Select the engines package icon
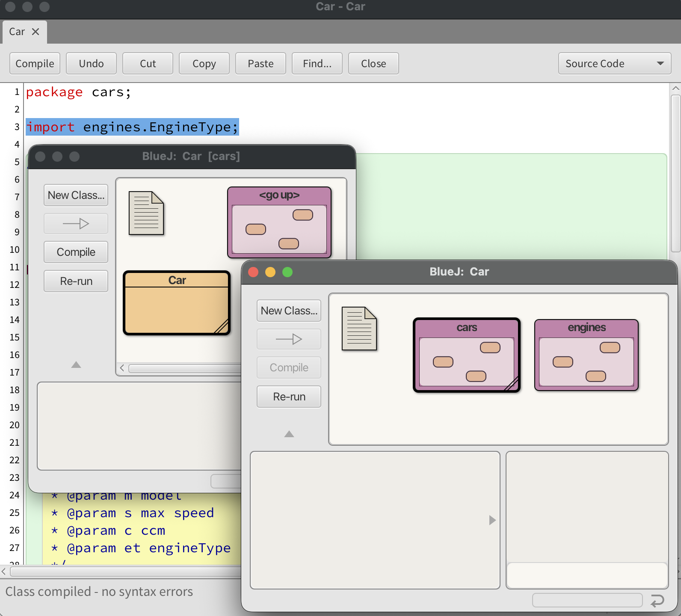This screenshot has height=616, width=681. pyautogui.click(x=586, y=355)
